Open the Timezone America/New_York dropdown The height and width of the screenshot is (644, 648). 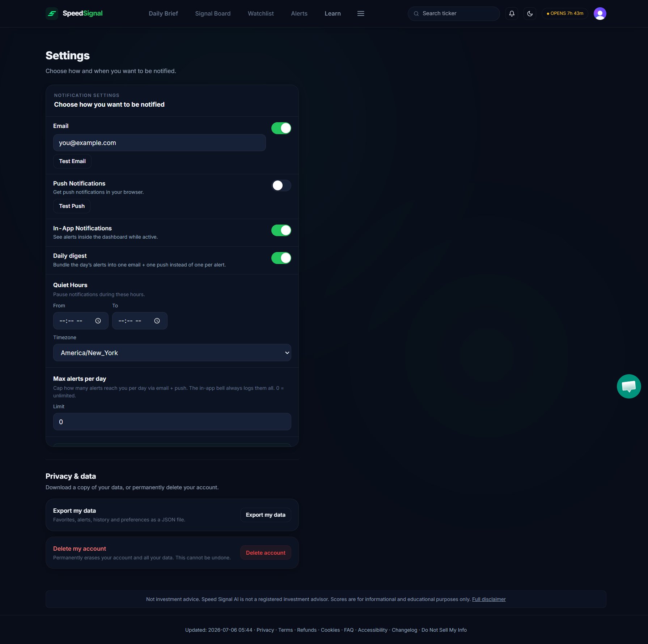point(172,353)
